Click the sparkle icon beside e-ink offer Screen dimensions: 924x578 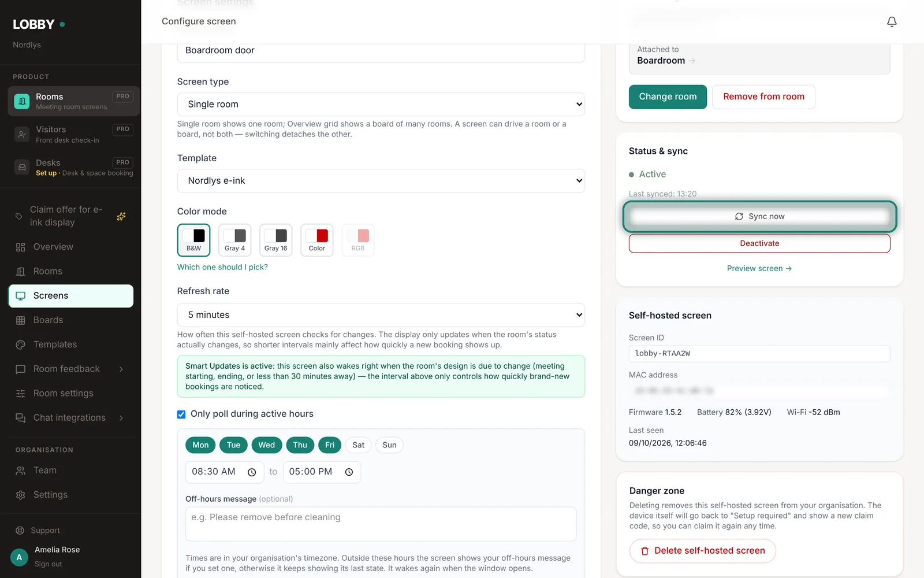[x=121, y=216]
